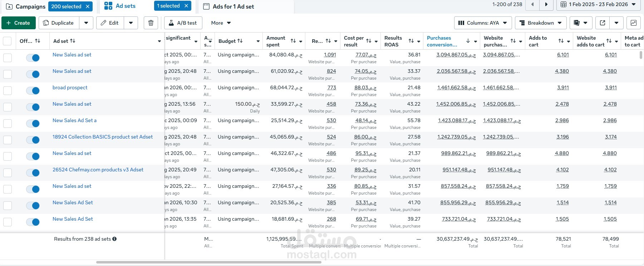Sort by Amount spent arrows
This screenshot has width=644, height=266.
click(x=293, y=41)
